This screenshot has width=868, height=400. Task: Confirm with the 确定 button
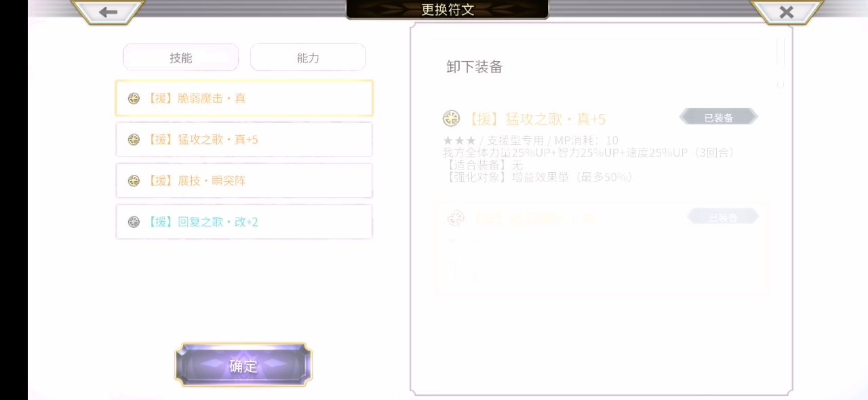coord(243,366)
